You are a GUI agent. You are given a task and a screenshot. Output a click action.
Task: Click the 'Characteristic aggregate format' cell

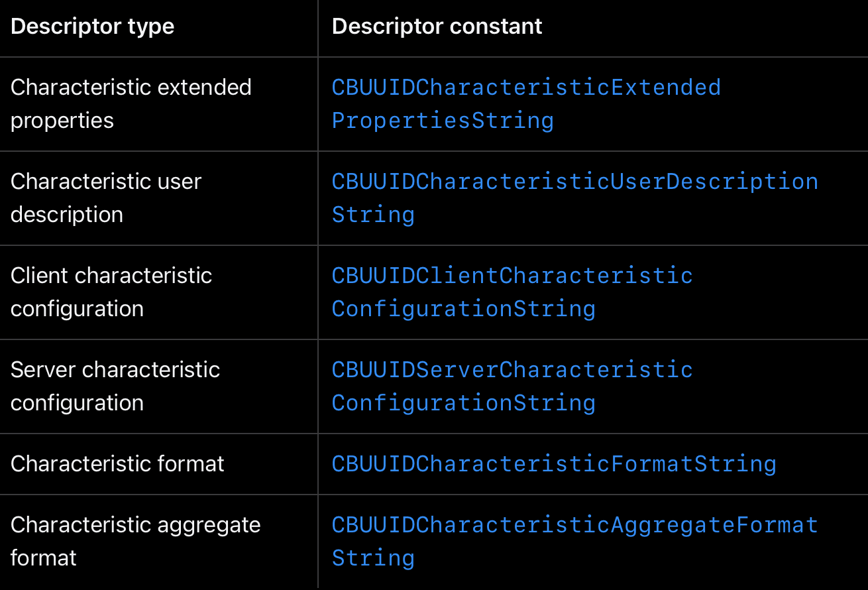pos(136,542)
